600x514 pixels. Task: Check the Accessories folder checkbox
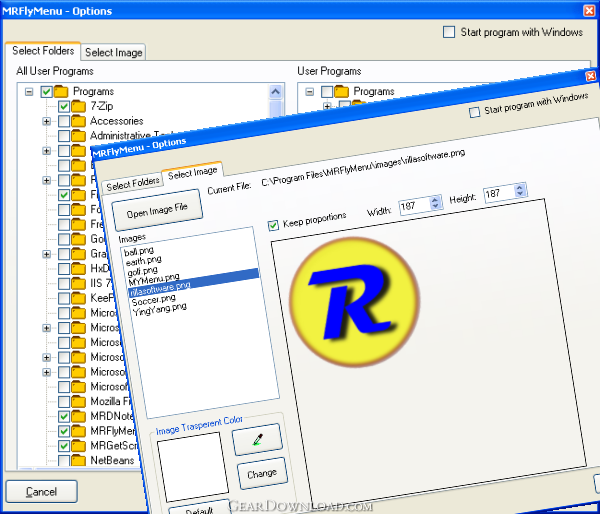click(64, 121)
